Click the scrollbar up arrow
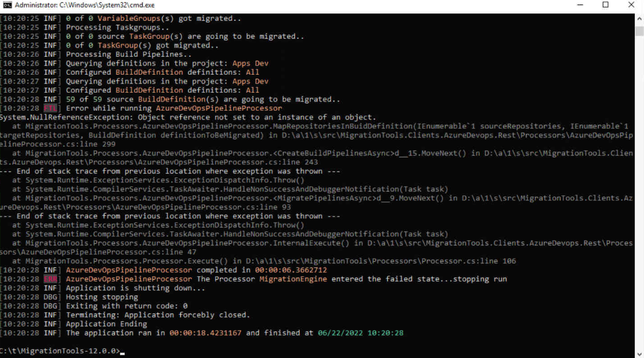 pyautogui.click(x=639, y=19)
